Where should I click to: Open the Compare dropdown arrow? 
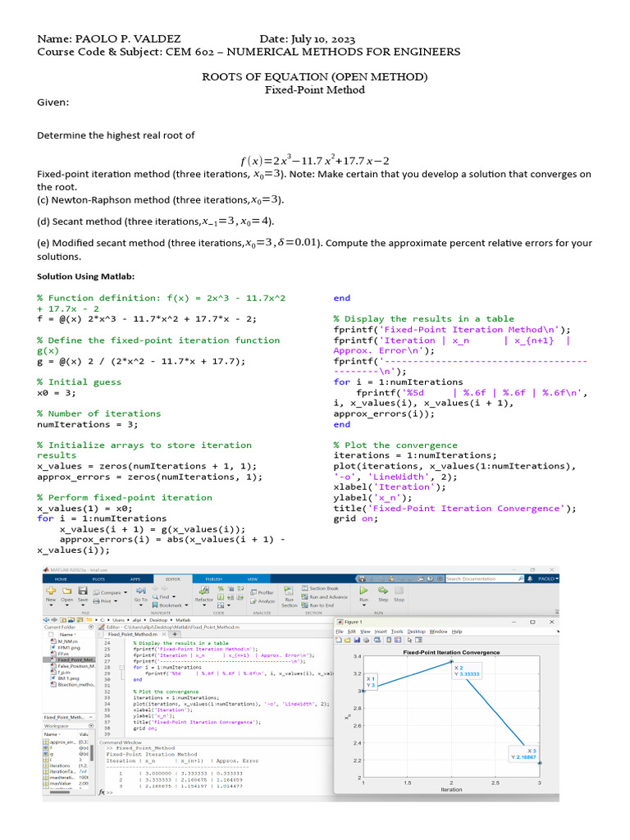pyautogui.click(x=126, y=592)
